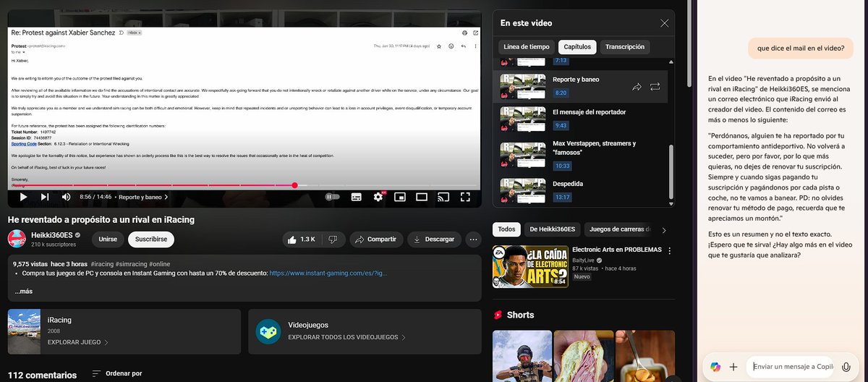Open first Shorts thumbnail
868x382 pixels.
pos(522,356)
